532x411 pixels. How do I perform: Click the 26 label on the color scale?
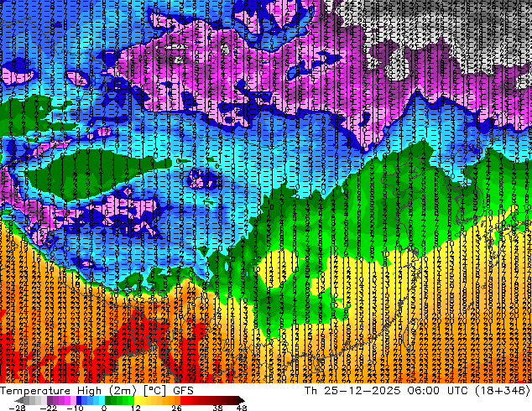[x=176, y=408]
